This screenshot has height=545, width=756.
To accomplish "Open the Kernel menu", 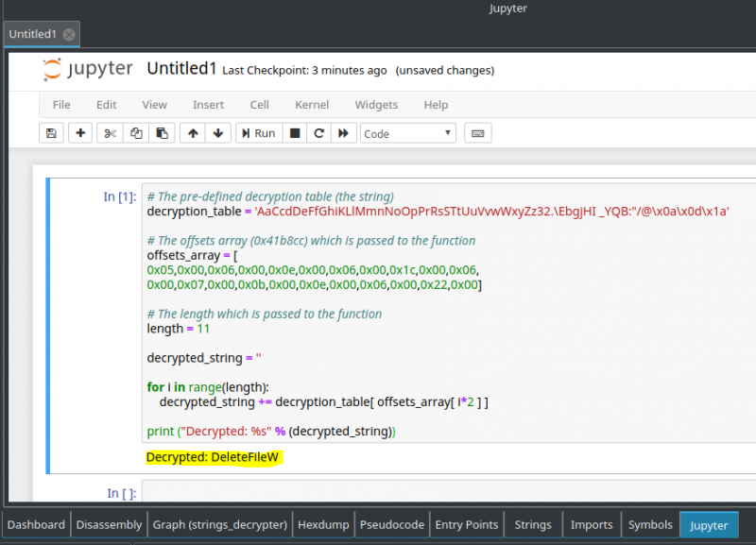I will [312, 105].
